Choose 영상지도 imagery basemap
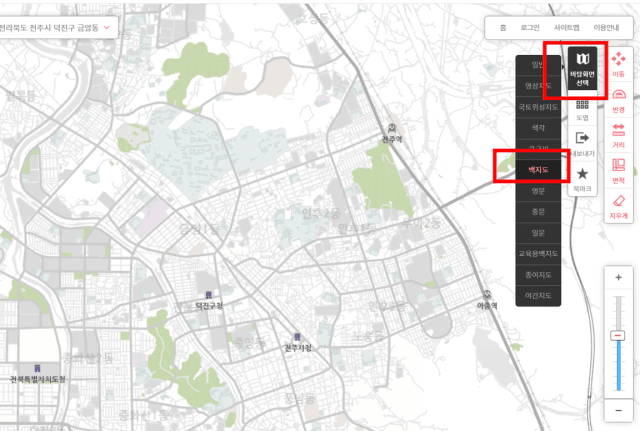The width and height of the screenshot is (640, 431). pos(538,86)
